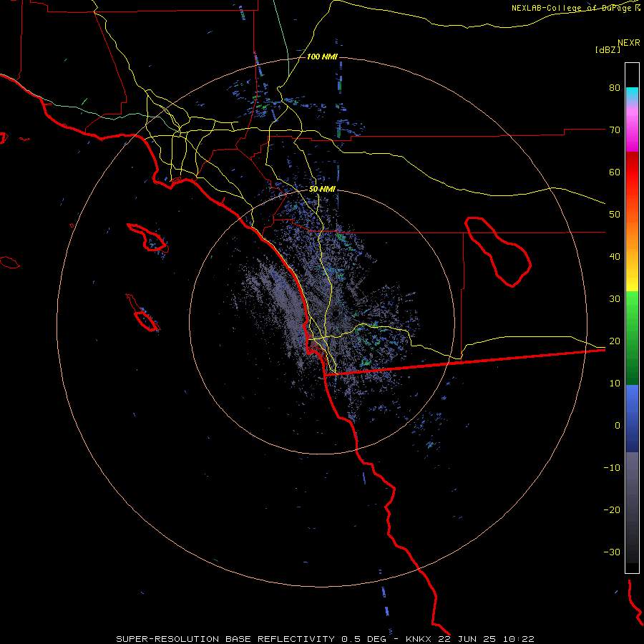Screen dimensions: 644x644
Task: Click the SUPER-RESOLUTION BASE REFLECTIVITY caption text
Action: pyautogui.click(x=225, y=639)
